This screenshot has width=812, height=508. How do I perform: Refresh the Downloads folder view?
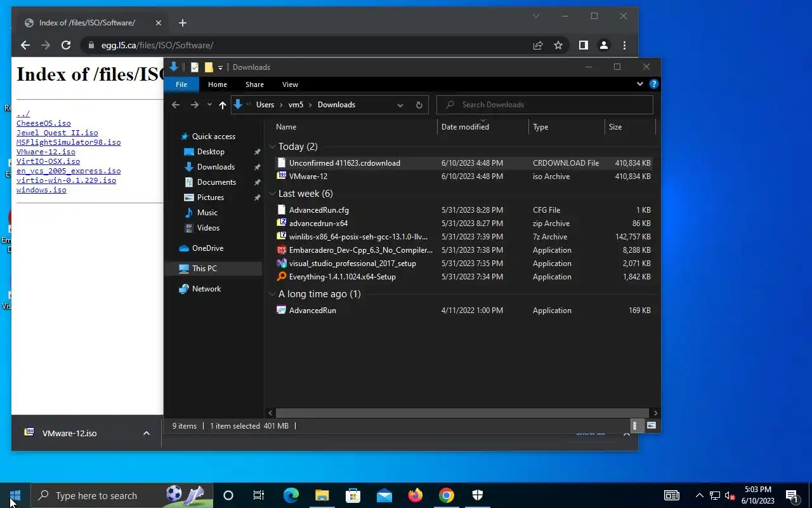point(419,105)
